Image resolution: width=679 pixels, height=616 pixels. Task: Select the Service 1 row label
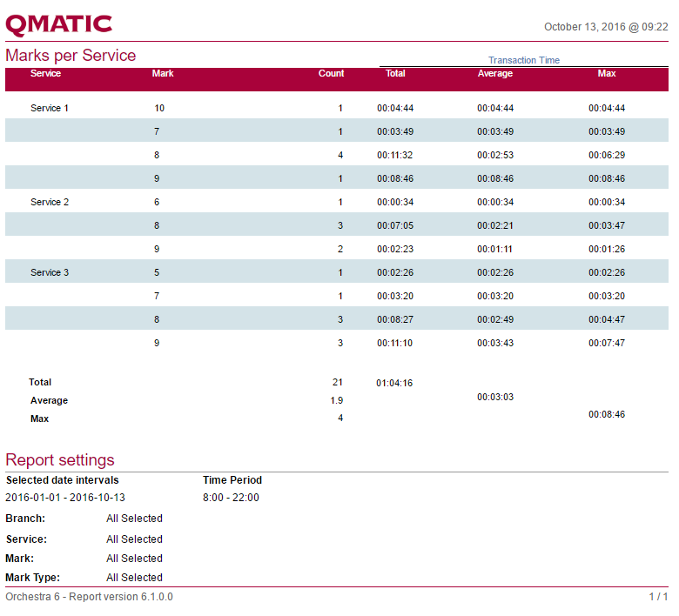50,109
